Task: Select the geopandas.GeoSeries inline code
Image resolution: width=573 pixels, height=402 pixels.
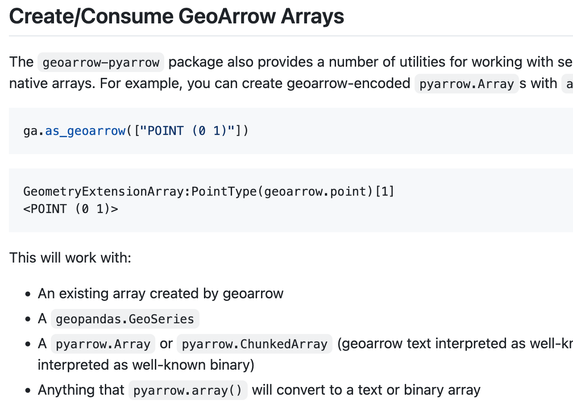Action: click(125, 319)
